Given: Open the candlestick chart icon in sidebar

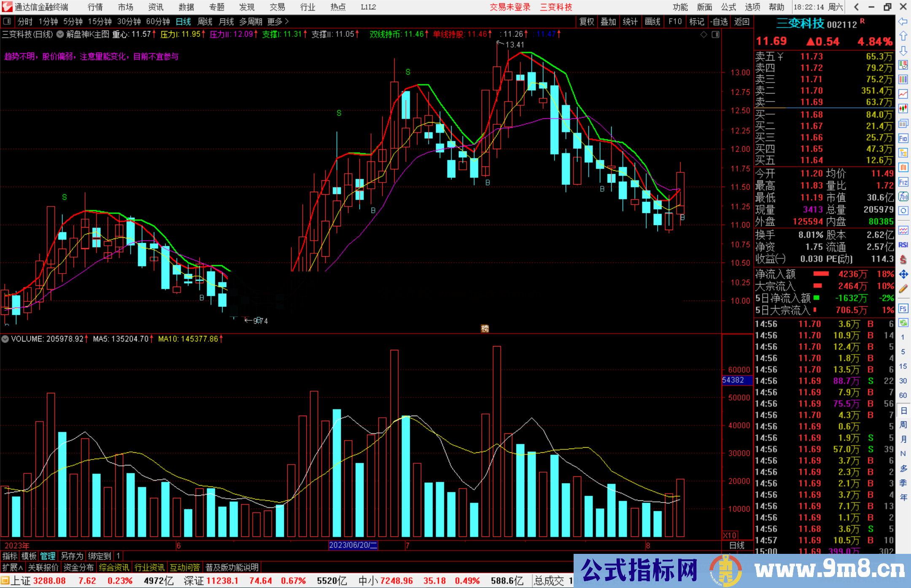Looking at the screenshot, I should [x=903, y=109].
